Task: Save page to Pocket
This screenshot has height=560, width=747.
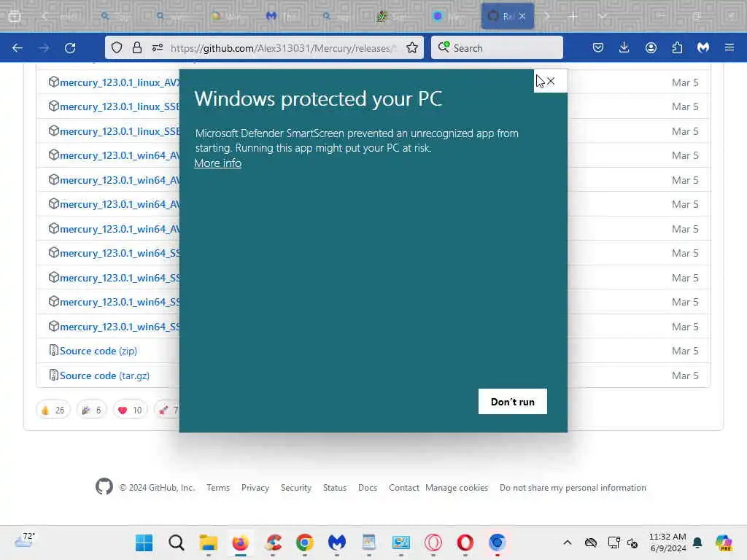Action: point(598,47)
